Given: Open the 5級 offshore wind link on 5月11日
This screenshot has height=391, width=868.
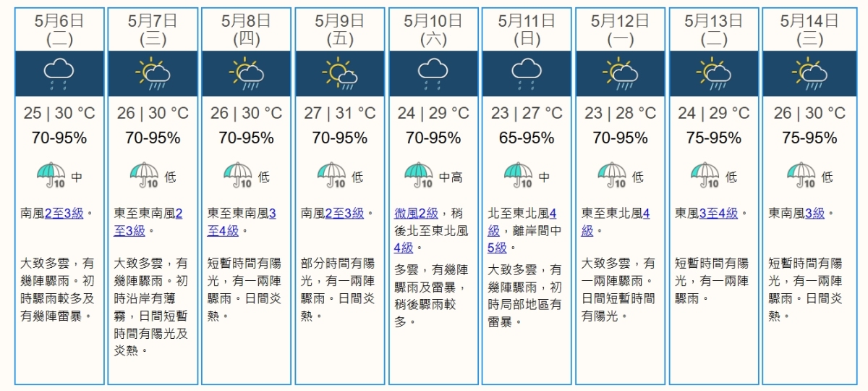Looking at the screenshot, I should [x=498, y=248].
